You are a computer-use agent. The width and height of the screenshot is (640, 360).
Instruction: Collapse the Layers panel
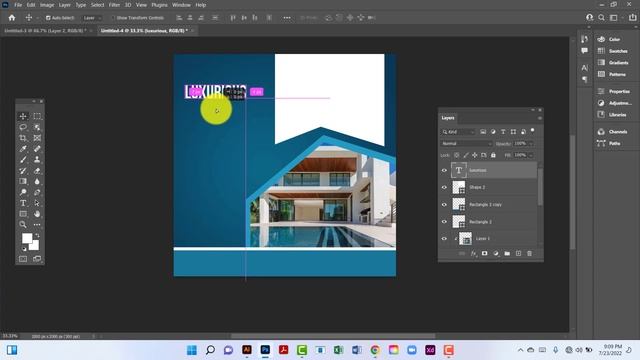[x=533, y=110]
